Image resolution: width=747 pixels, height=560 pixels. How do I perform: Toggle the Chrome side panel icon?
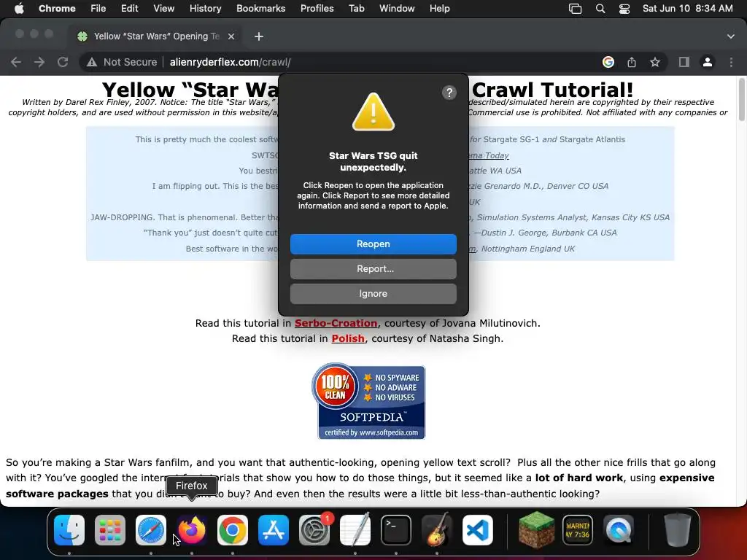tap(684, 62)
